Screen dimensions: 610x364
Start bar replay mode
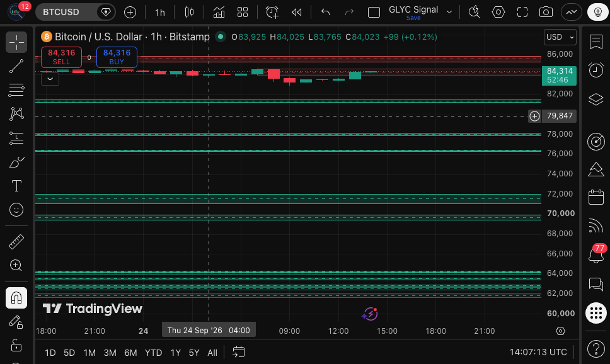click(296, 13)
